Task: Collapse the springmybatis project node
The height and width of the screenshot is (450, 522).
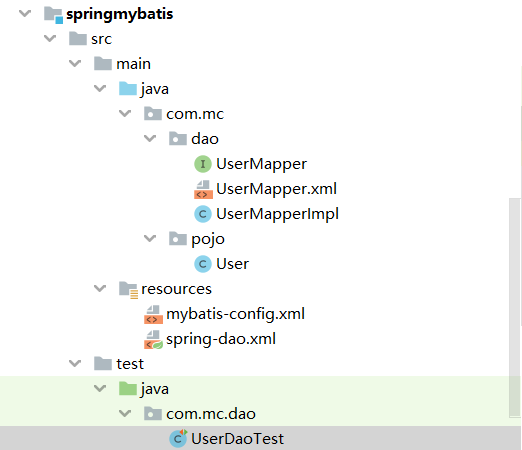Action: [x=25, y=14]
